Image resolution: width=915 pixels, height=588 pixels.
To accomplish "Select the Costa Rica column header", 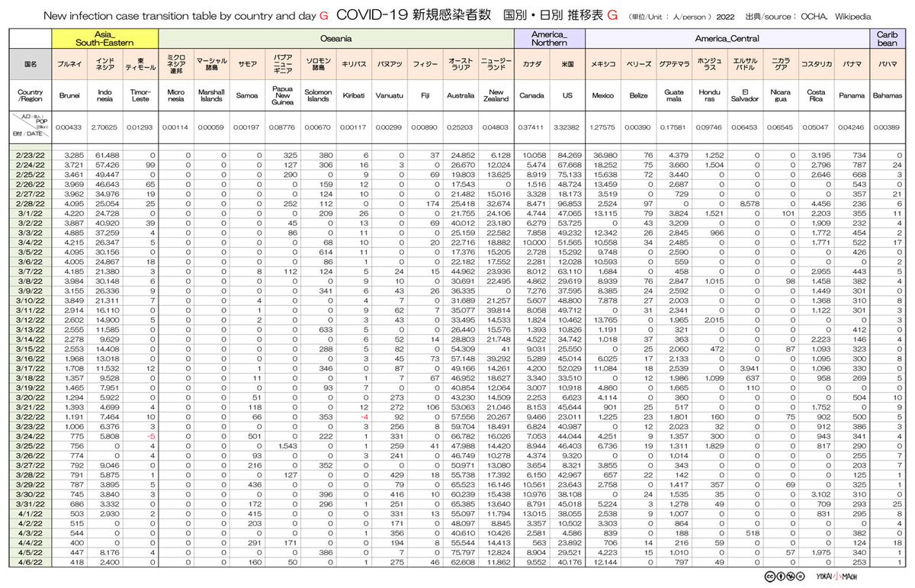I will 817,96.
